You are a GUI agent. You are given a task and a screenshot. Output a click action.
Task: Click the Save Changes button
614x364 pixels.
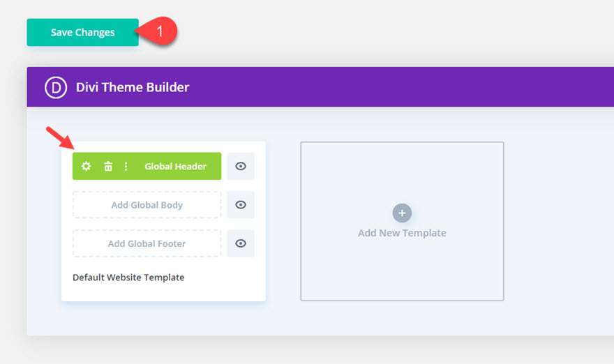[x=82, y=33]
